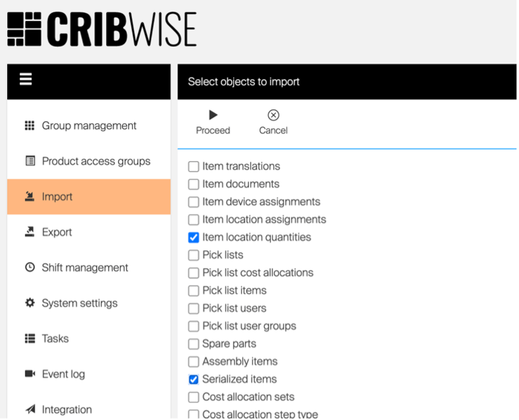Screen dimensions: 519x420
Task: Open Group management grid icon
Action: 30,126
